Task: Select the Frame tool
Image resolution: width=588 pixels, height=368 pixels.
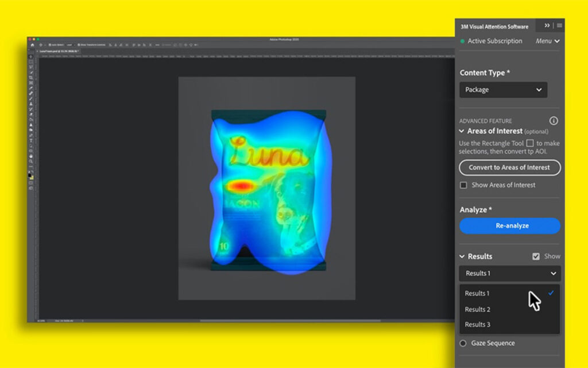Action: [31, 83]
